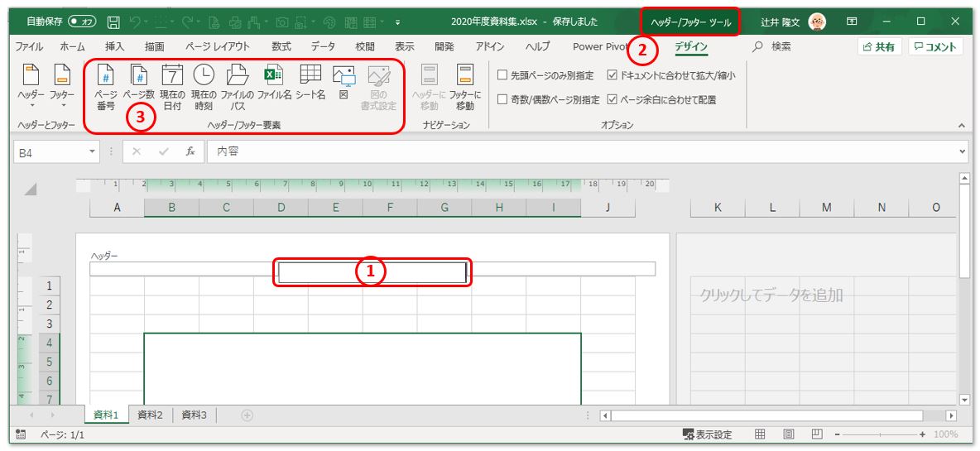Open Display Settings (表示設定) in status bar

click(709, 434)
